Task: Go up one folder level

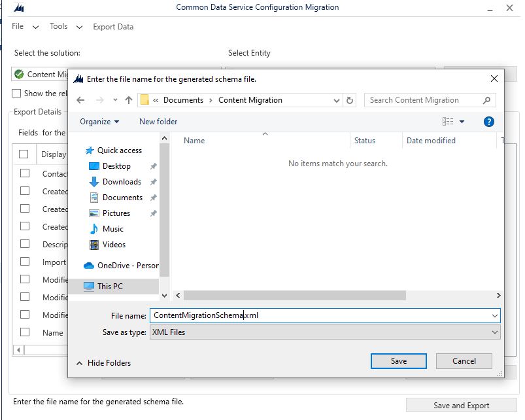Action: pos(129,100)
